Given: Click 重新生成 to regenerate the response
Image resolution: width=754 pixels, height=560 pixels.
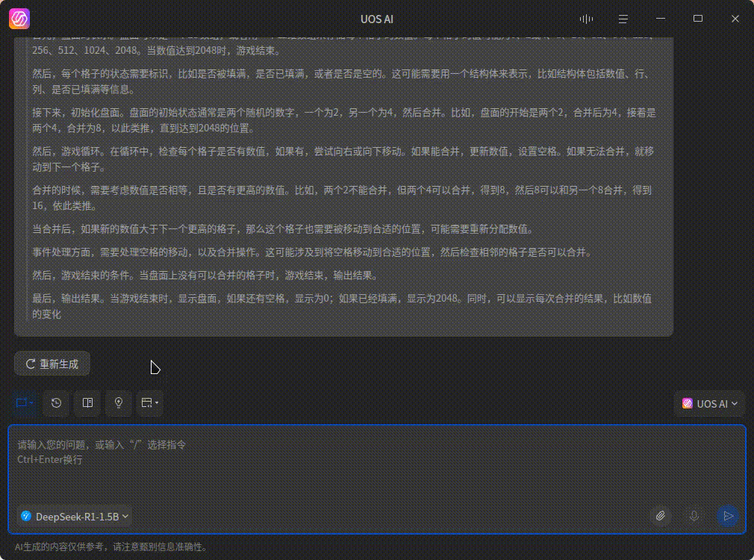Looking at the screenshot, I should point(52,364).
